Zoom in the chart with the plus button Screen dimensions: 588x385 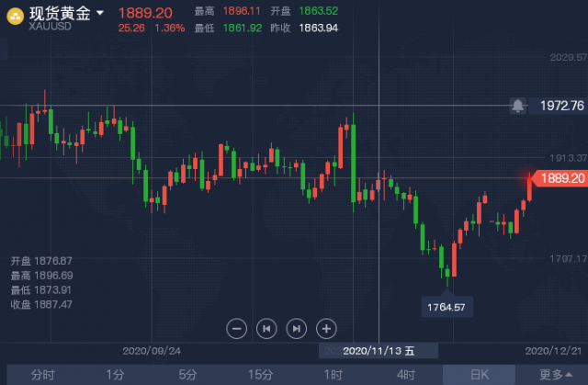click(x=326, y=329)
